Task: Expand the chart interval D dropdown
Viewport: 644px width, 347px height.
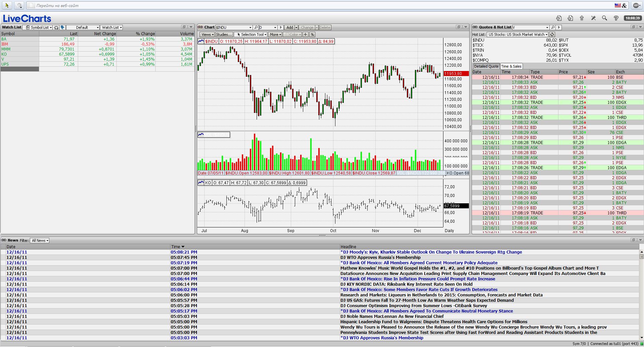Action: (275, 27)
